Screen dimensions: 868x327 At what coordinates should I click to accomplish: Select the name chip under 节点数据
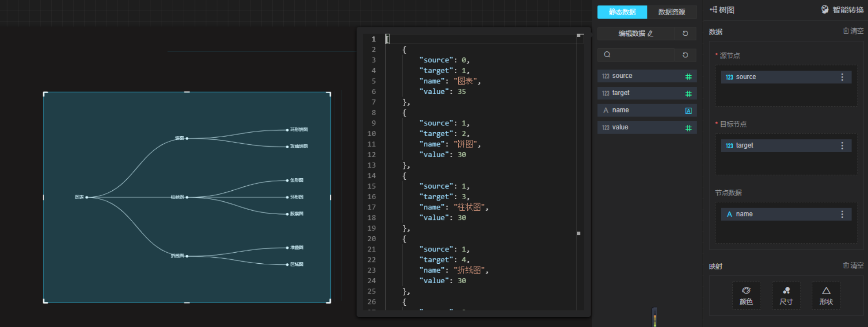[x=786, y=214]
